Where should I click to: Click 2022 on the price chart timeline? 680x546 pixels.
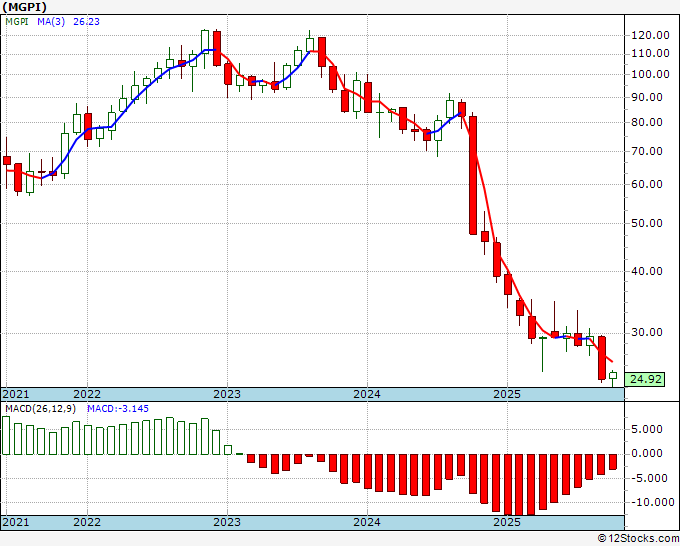pos(87,394)
